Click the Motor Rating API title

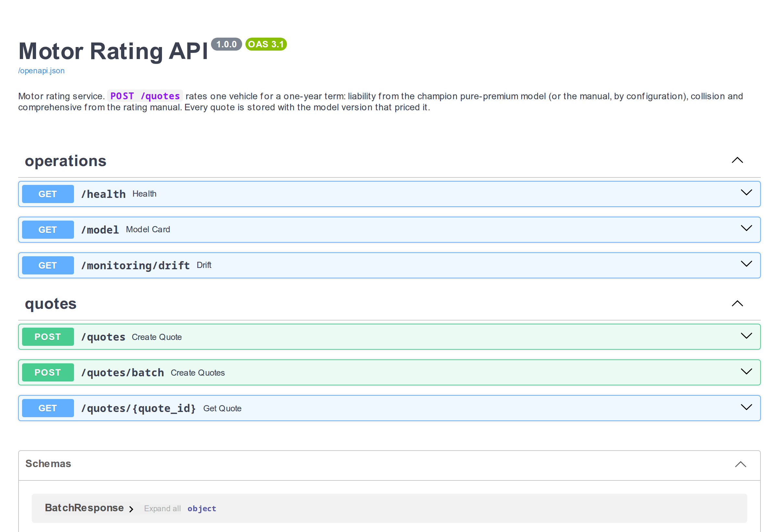113,51
